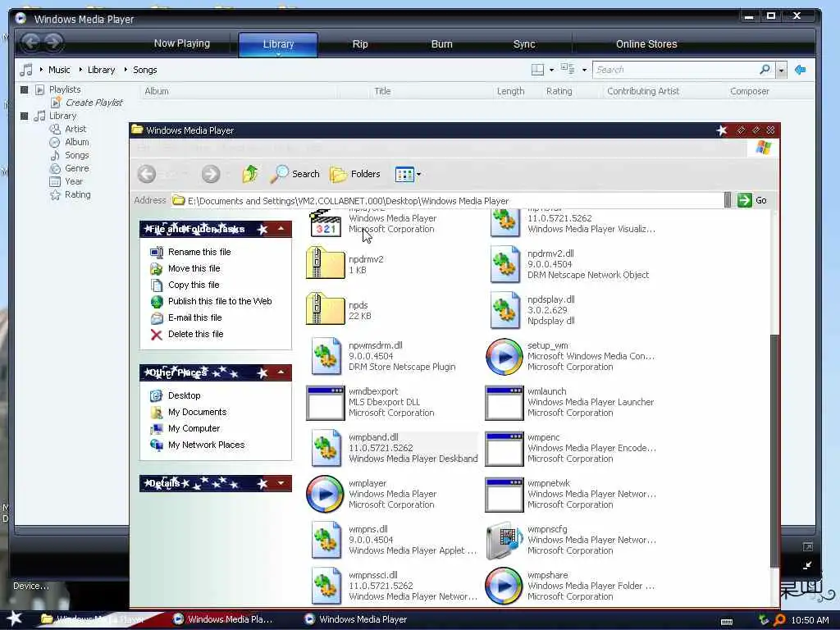Open the Burn tab

441,44
